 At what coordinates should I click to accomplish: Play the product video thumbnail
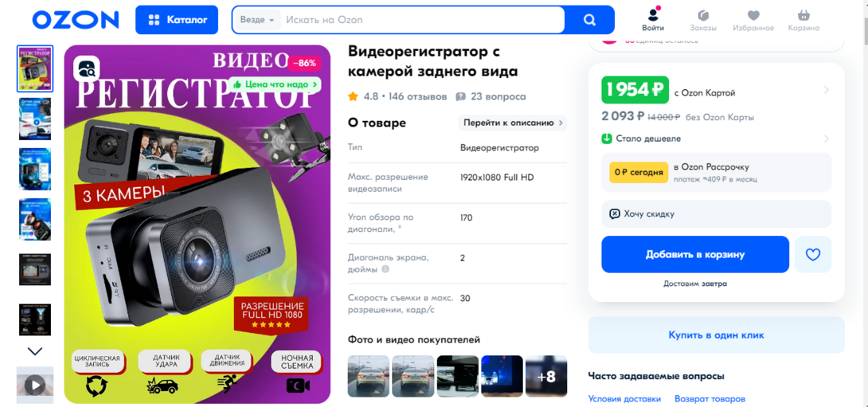[35, 385]
